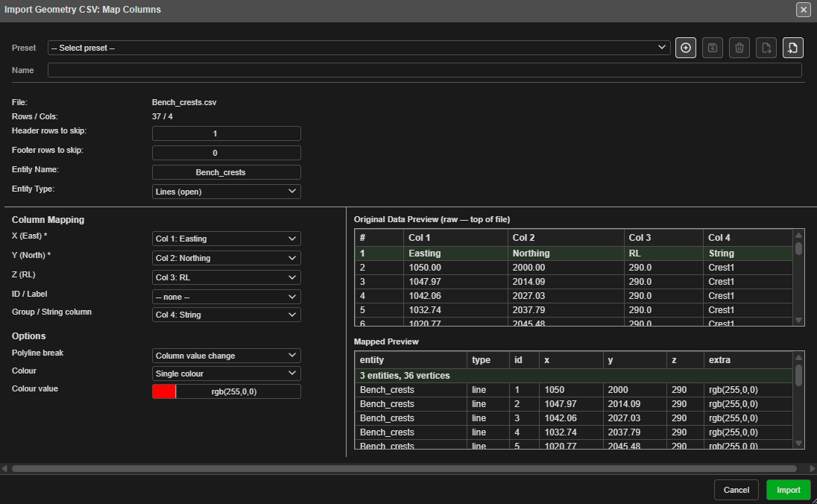Click the 2027.03 cell in Mapped Preview
Viewport: 817px width, 504px height.
point(634,418)
